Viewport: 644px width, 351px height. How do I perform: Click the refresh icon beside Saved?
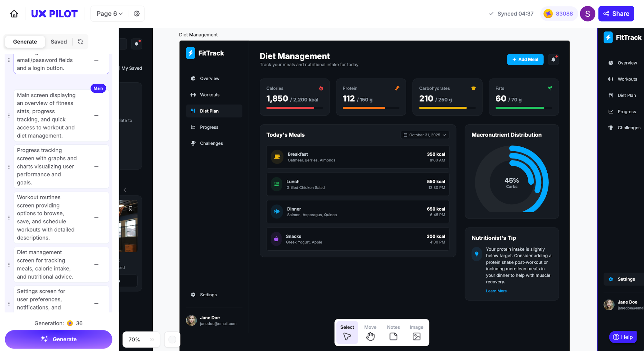(80, 42)
